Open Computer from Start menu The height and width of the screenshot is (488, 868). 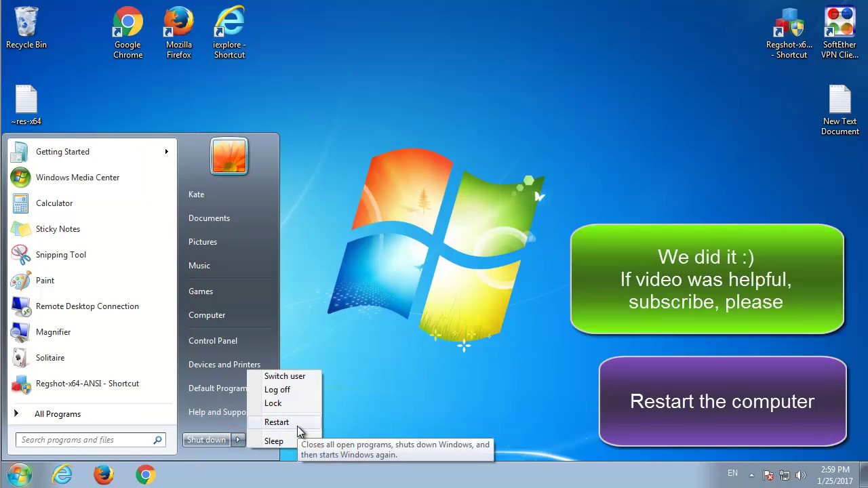tap(207, 315)
